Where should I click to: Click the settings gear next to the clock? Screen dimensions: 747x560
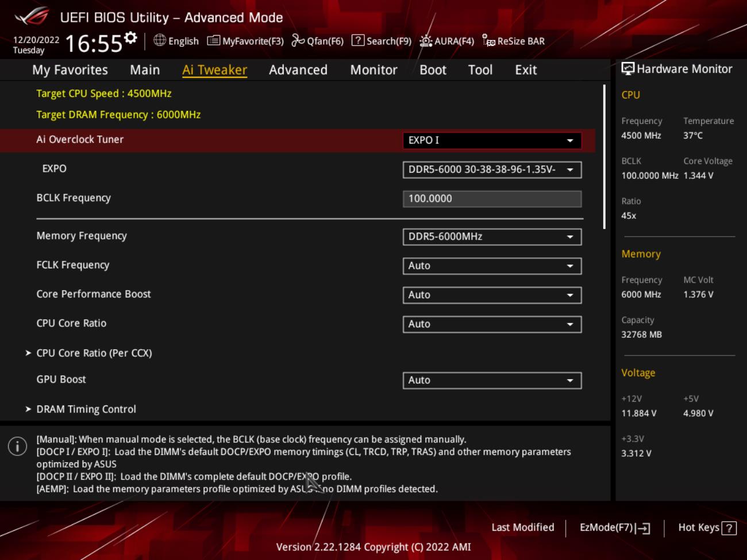click(x=131, y=38)
